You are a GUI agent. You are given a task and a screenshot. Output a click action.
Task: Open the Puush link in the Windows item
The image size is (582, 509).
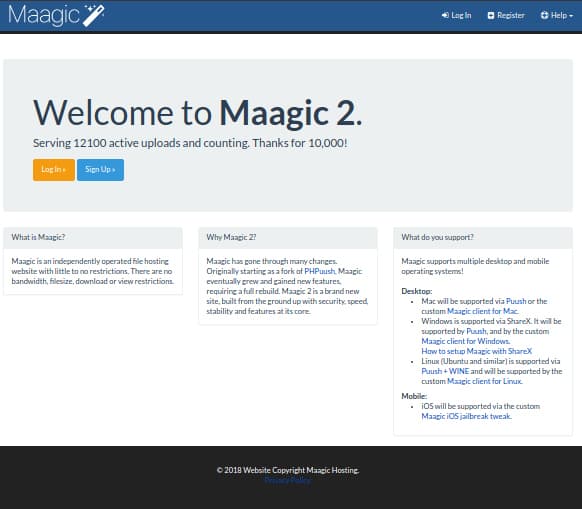476,331
